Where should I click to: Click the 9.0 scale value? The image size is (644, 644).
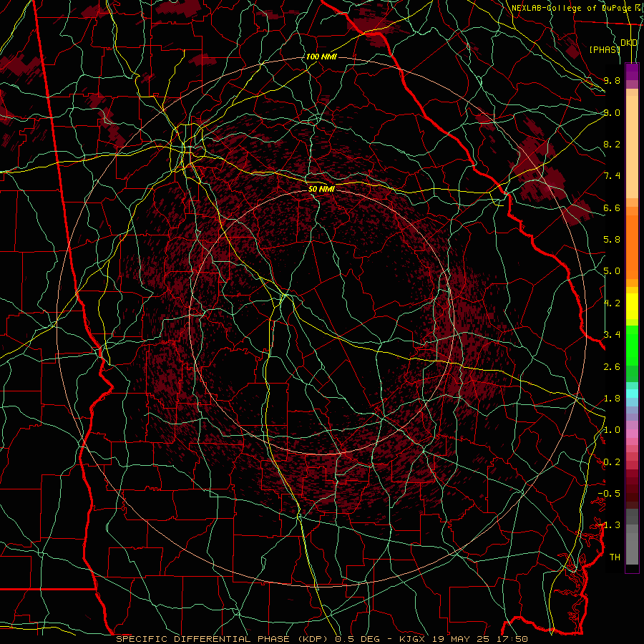coord(612,112)
